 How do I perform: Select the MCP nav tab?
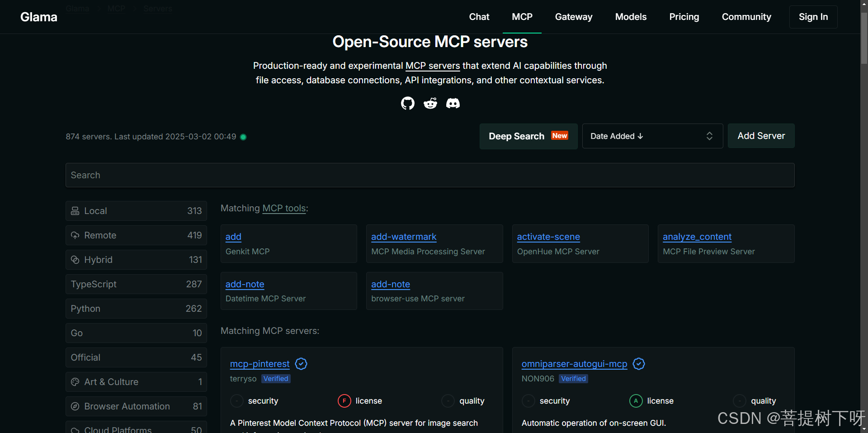pyautogui.click(x=522, y=17)
